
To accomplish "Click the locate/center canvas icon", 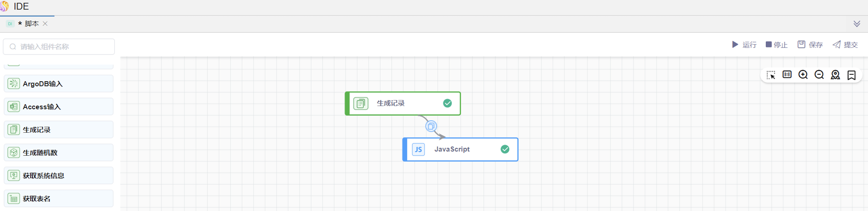I will (835, 75).
